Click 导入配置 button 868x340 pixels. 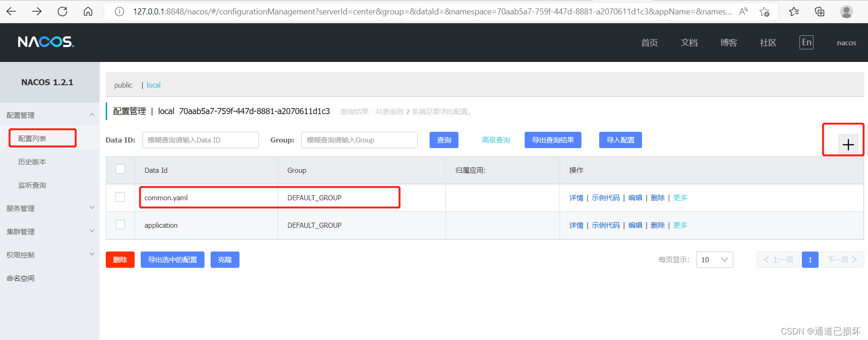pos(621,140)
